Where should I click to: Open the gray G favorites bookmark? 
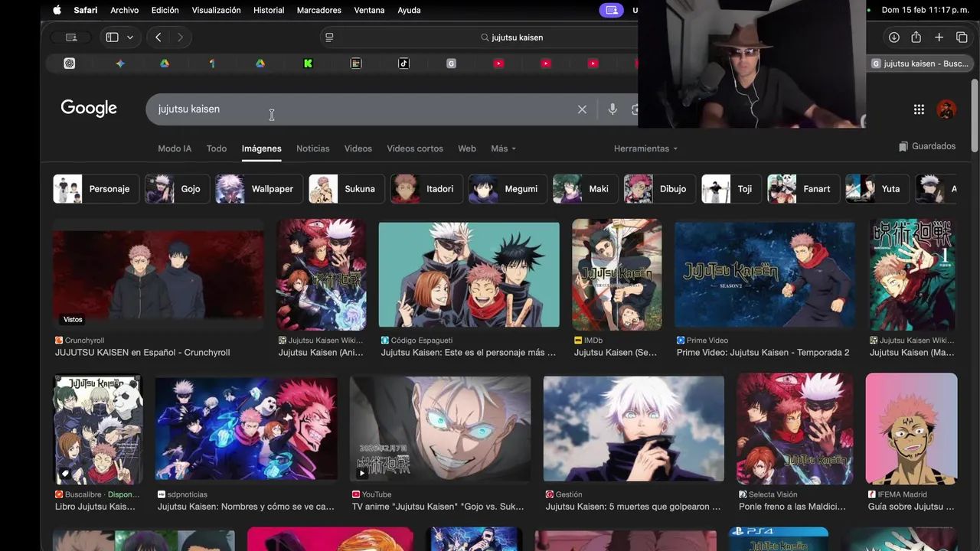pyautogui.click(x=451, y=64)
